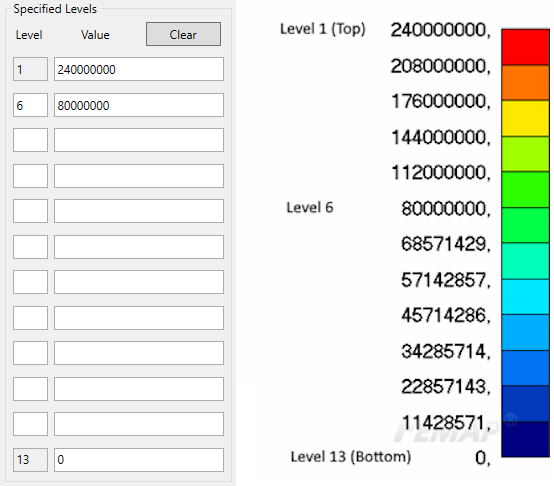Select the darkest navy band at legend bottom
554x486 pixels.
pyautogui.click(x=525, y=439)
